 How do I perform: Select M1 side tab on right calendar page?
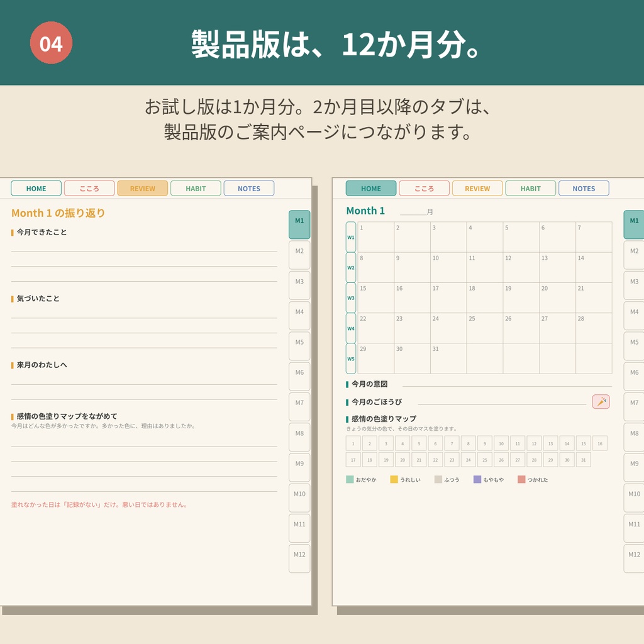[x=634, y=225]
